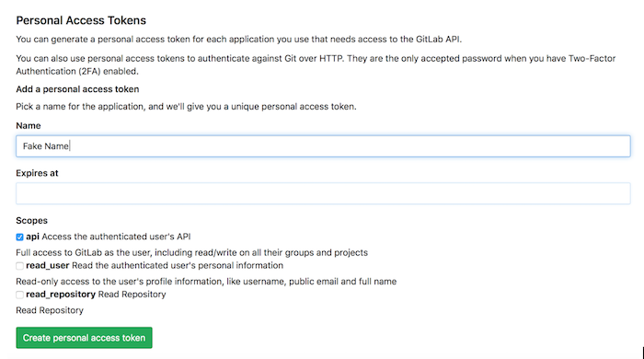Click the Full access to GitLab description text
Image resolution: width=644 pixels, height=359 pixels.
(191, 252)
